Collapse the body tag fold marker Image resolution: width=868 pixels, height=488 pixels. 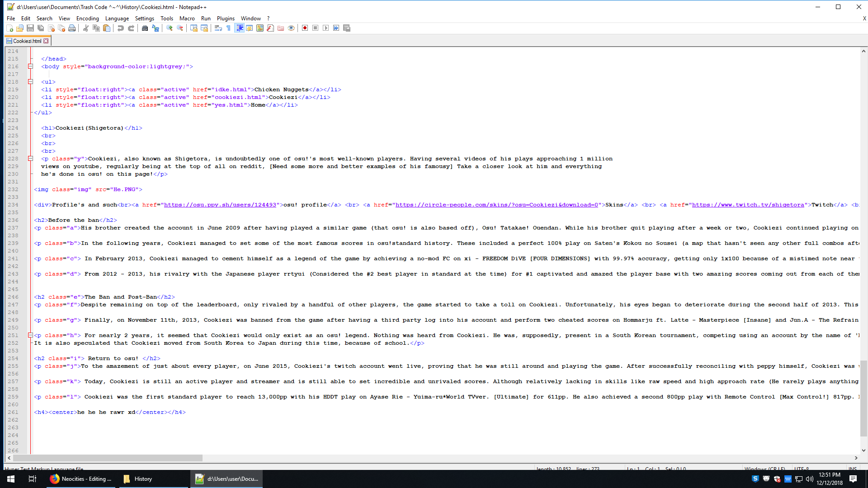coord(30,66)
